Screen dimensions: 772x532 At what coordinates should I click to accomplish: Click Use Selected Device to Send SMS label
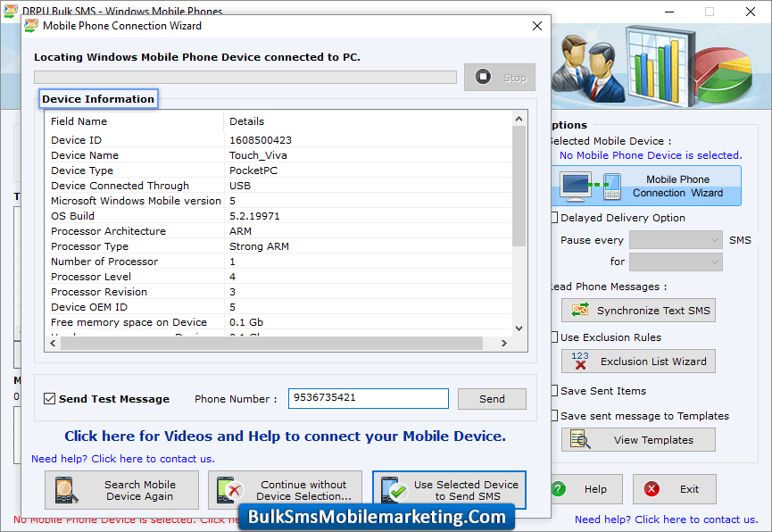[466, 491]
